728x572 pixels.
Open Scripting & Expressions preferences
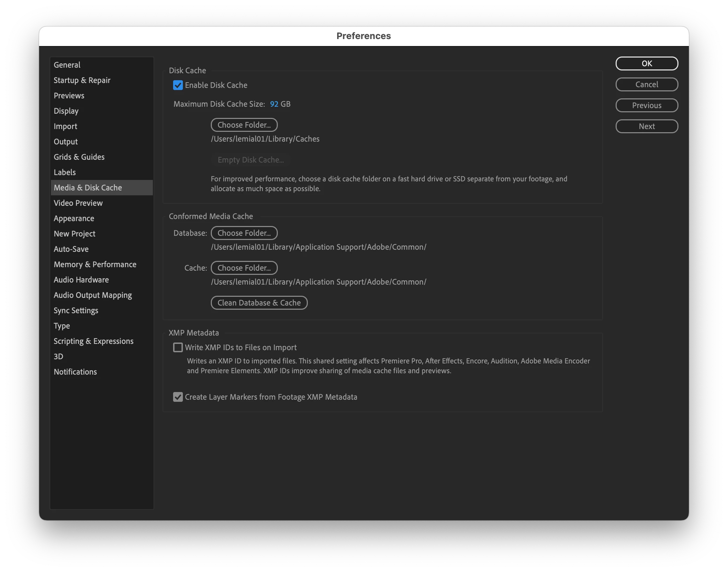pyautogui.click(x=94, y=341)
